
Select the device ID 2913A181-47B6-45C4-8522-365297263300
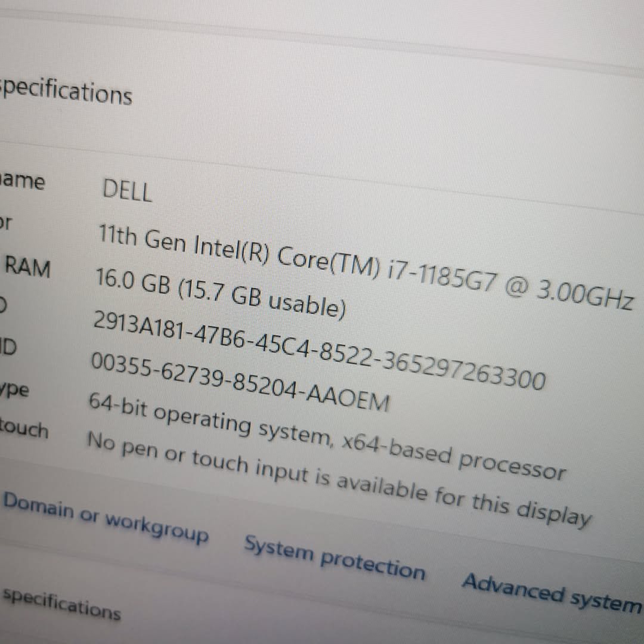tap(319, 349)
